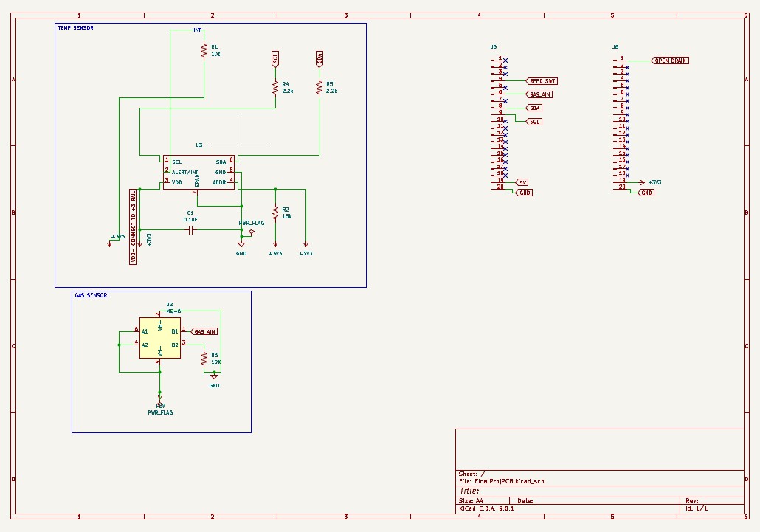Click the Date: field in title block
Screen dimensions: 760x532
coord(525,501)
